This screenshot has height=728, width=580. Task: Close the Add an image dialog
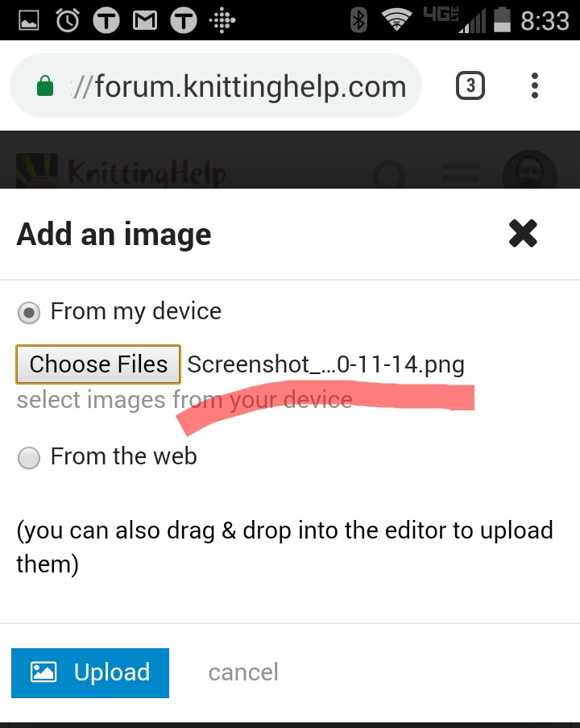[523, 234]
